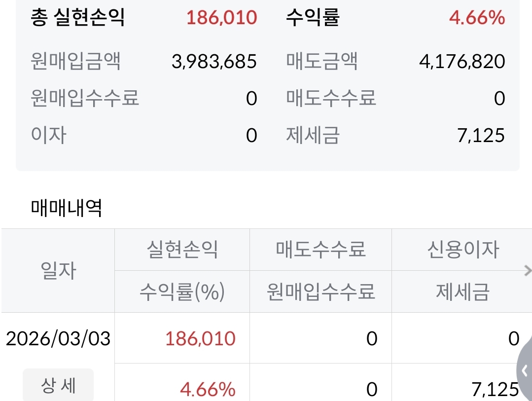Viewport: 532px width, 401px height.
Task: Tap the 7,125 tax cell in table
Action: (495, 389)
